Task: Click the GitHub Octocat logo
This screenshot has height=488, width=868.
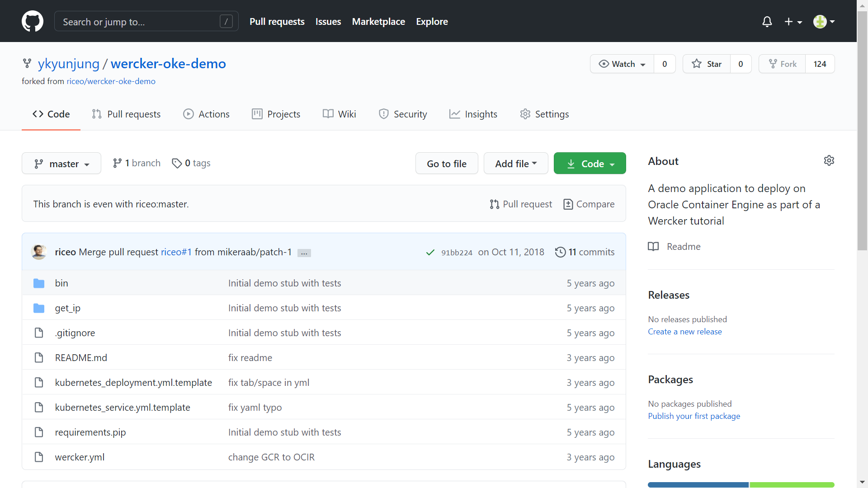Action: click(x=33, y=21)
